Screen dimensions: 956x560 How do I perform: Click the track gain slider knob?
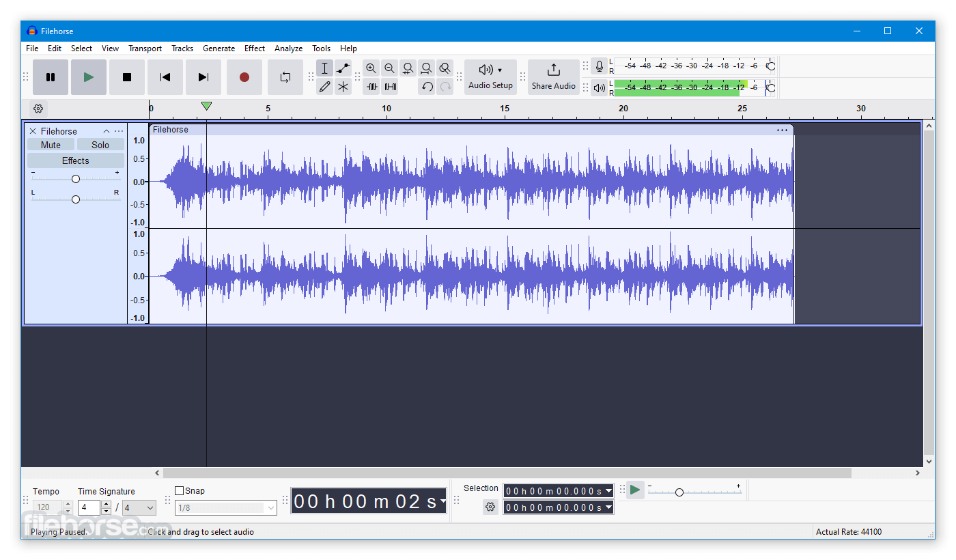tap(76, 179)
